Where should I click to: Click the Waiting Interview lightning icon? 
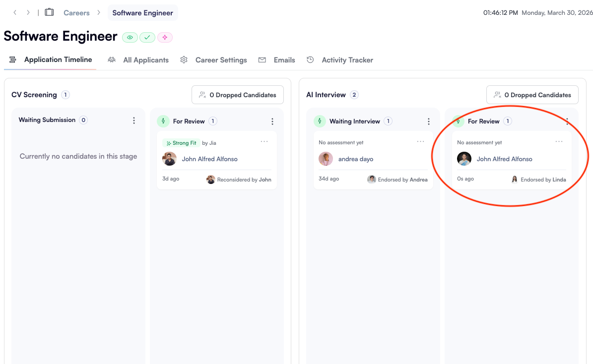pyautogui.click(x=320, y=121)
